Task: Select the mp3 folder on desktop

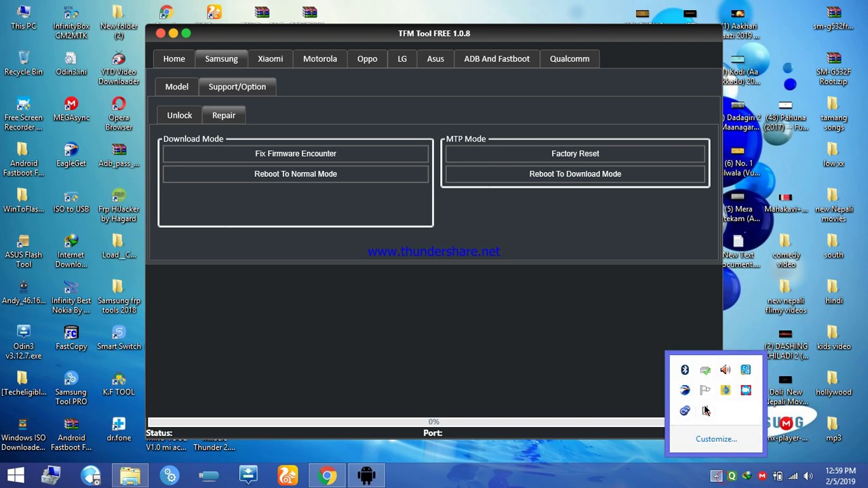Action: 833,429
